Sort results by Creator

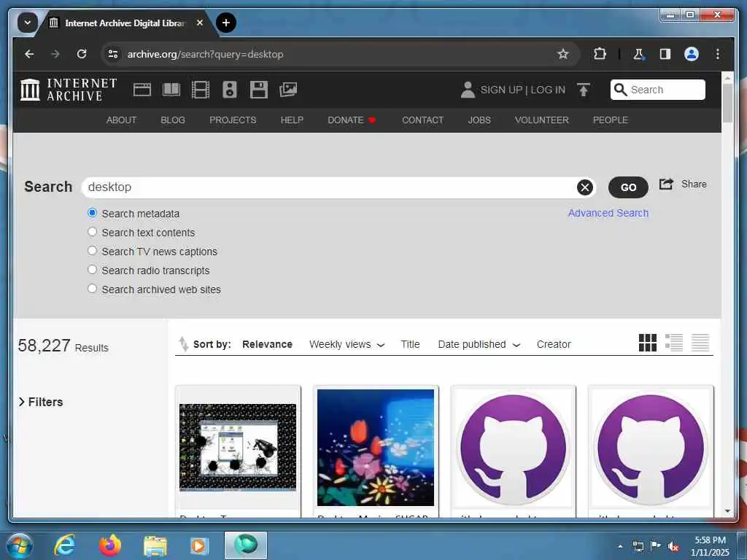click(x=554, y=344)
